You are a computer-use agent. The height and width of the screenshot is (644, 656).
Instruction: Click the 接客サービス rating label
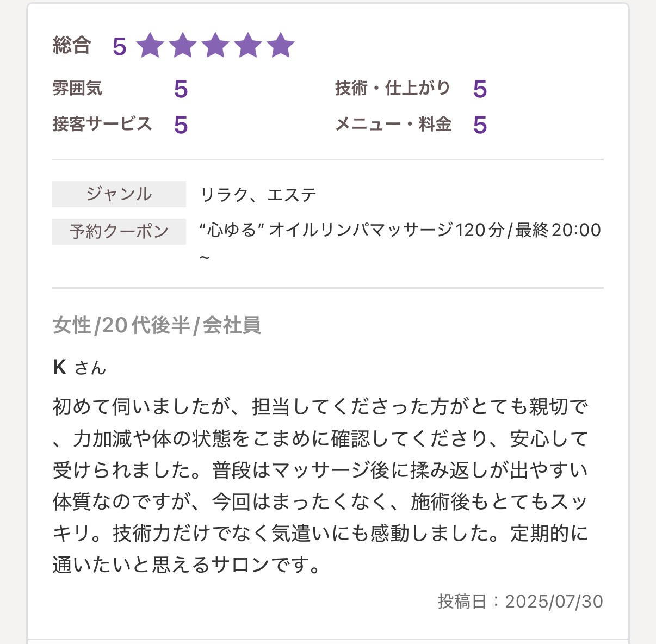[102, 124]
